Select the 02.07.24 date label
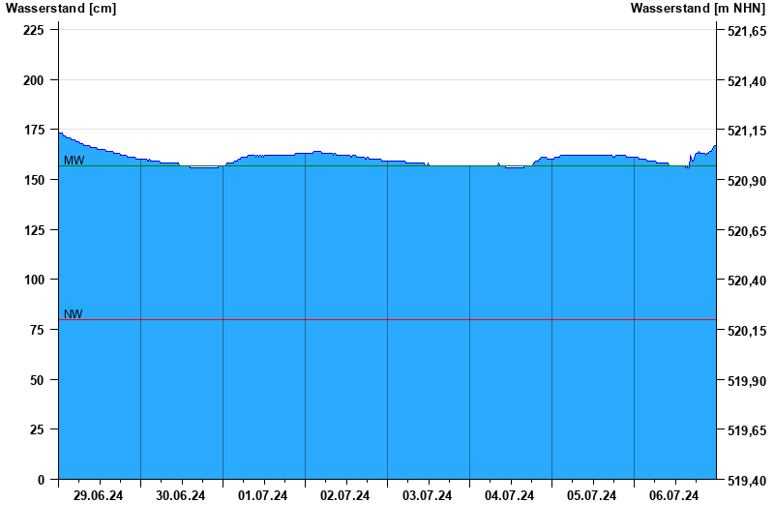Viewport: 774px width, 532px height. 345,496
